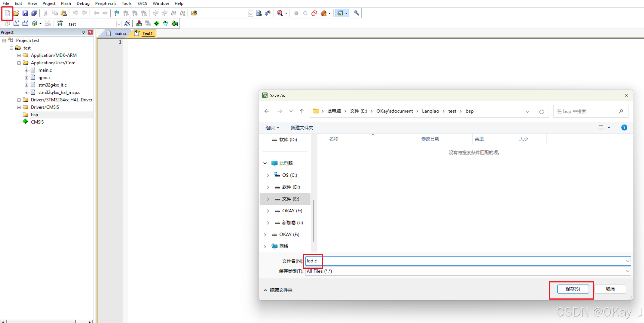Open the save type All Files dropdown
Image resolution: width=644 pixels, height=323 pixels.
click(x=627, y=271)
